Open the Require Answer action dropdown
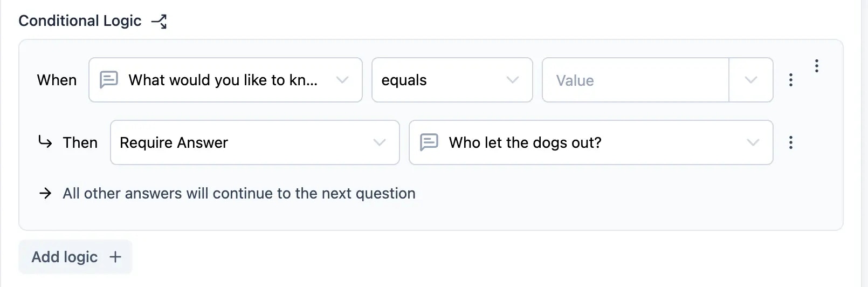 coord(255,142)
